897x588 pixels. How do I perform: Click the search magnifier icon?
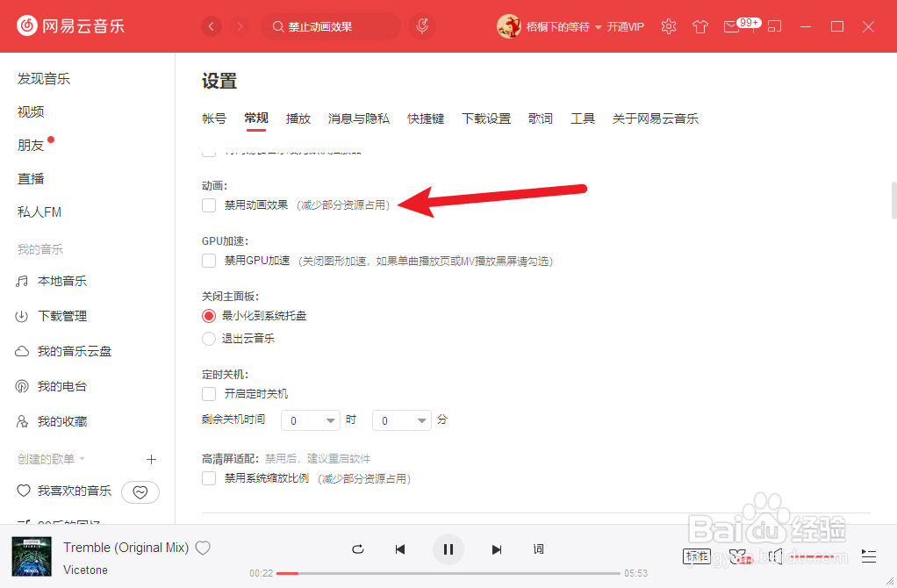[278, 27]
